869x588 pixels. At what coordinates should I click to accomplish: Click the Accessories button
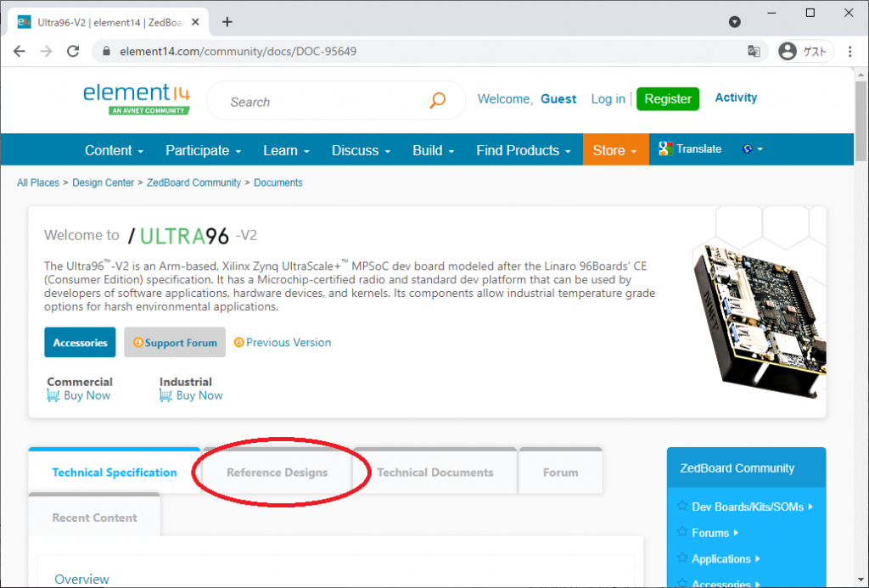[80, 343]
